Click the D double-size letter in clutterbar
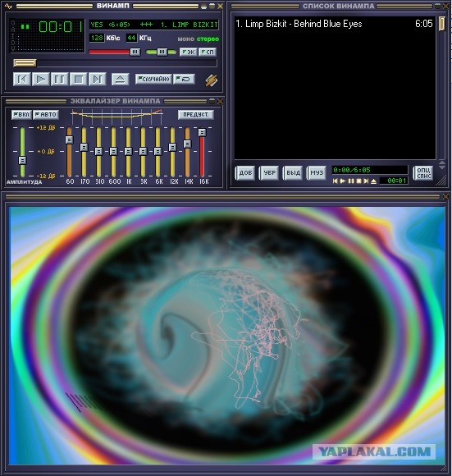452x476 pixels. 13,42
